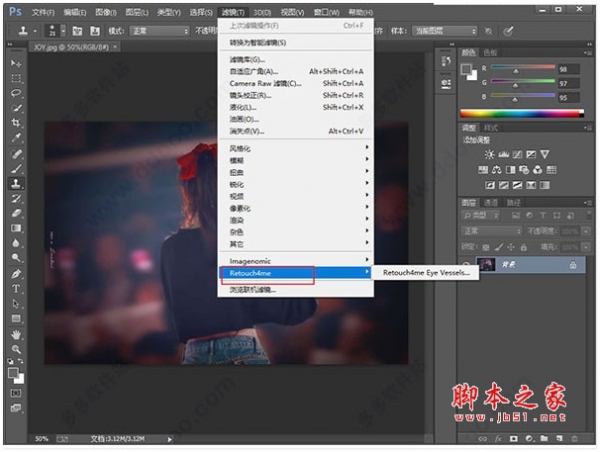Select the Rectangle shape tool
The width and height of the screenshot is (600, 452).
16,318
